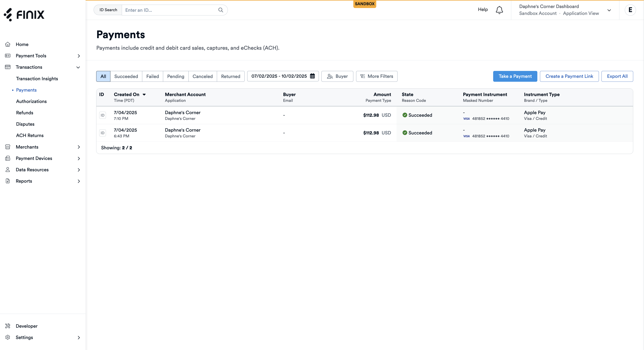Click the ID badge of the 7:10 PM payment
The height and width of the screenshot is (350, 644).
click(x=103, y=115)
